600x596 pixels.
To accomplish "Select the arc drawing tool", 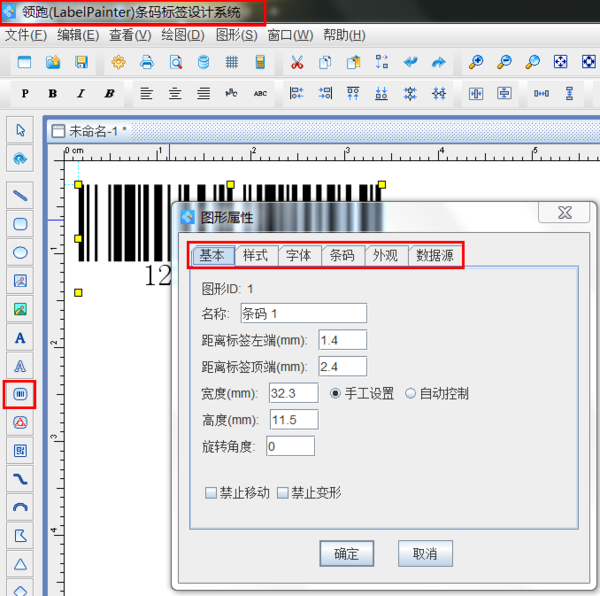I will coord(20,507).
